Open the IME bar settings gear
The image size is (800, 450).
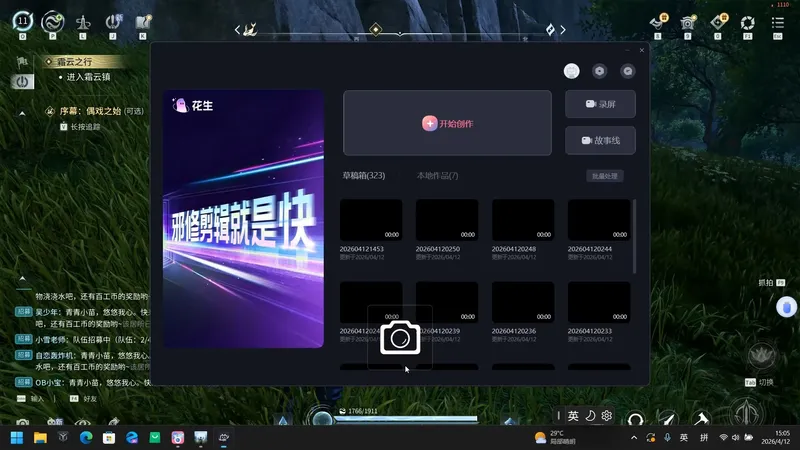pyautogui.click(x=607, y=416)
